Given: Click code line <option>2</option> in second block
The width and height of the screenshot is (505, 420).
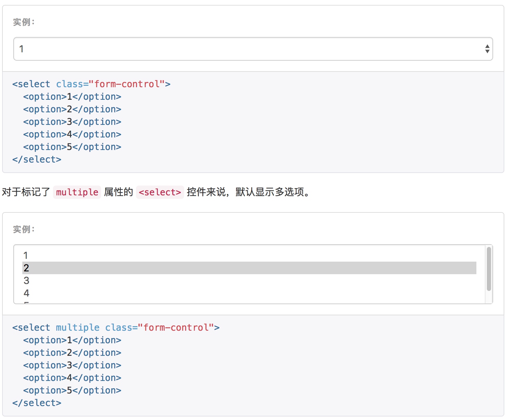Looking at the screenshot, I should point(72,353).
